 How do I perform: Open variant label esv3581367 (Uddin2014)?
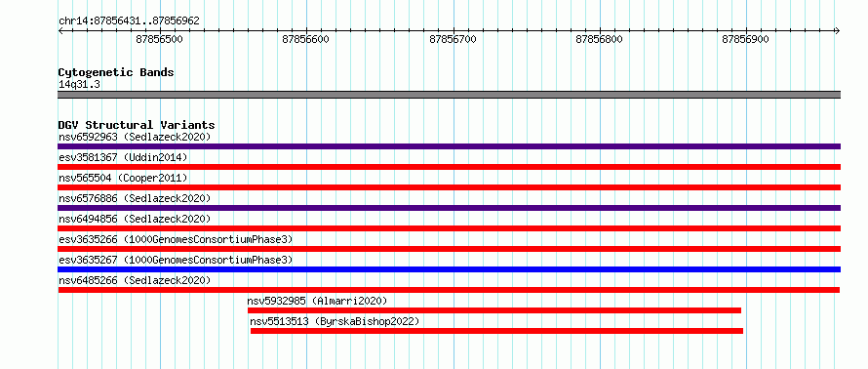tap(123, 157)
